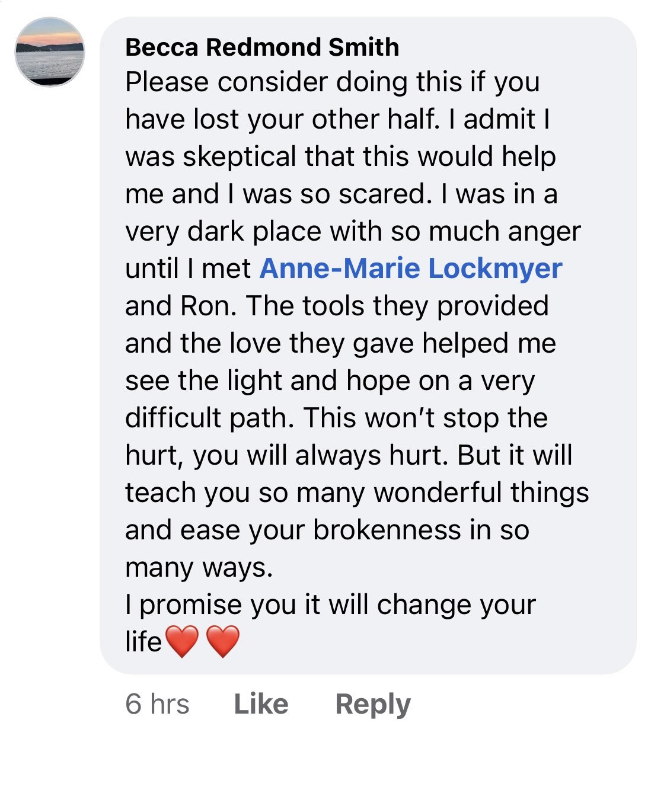Click the first red heart emoji

pos(181,642)
